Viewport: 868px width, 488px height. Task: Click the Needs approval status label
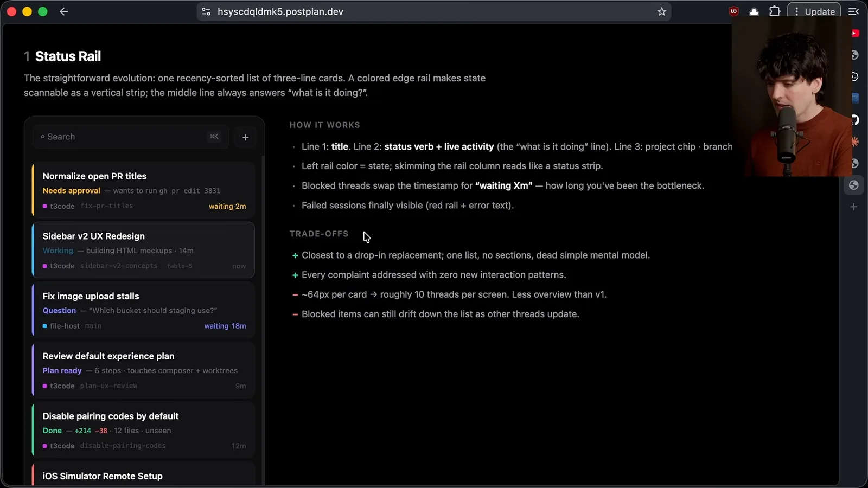coord(72,191)
